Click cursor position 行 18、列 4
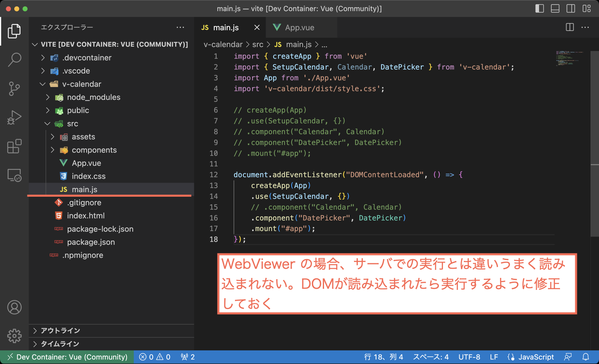The width and height of the screenshot is (599, 364). tap(384, 357)
